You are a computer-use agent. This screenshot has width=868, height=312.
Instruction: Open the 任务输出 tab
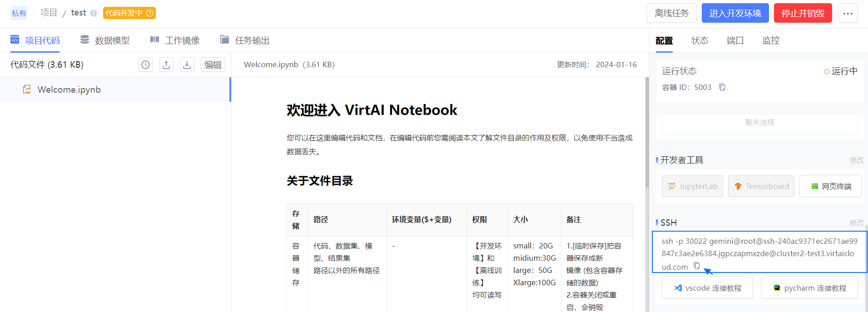point(245,40)
